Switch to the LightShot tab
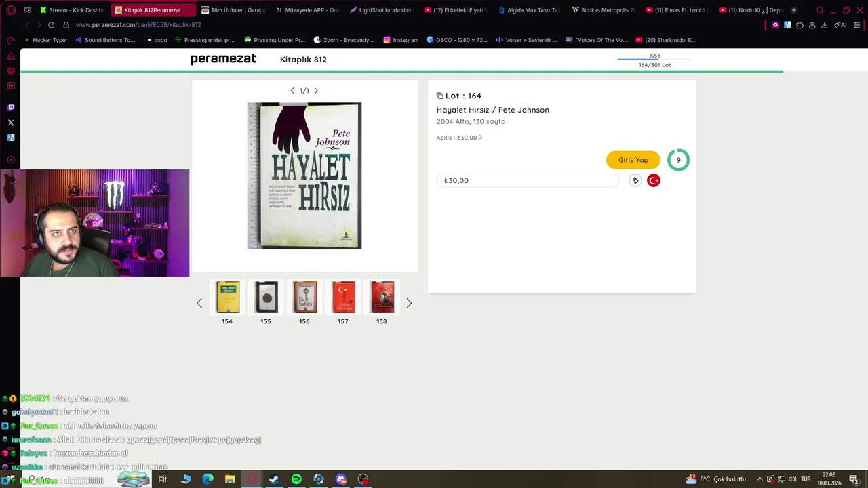Screen dimensions: 868x488 pos(382,10)
